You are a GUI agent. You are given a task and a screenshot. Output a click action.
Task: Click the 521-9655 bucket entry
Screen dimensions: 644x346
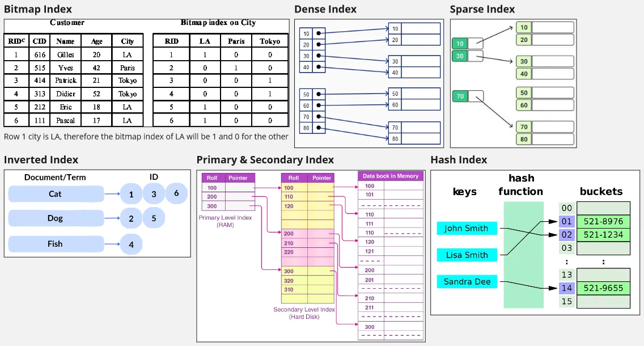pos(603,288)
